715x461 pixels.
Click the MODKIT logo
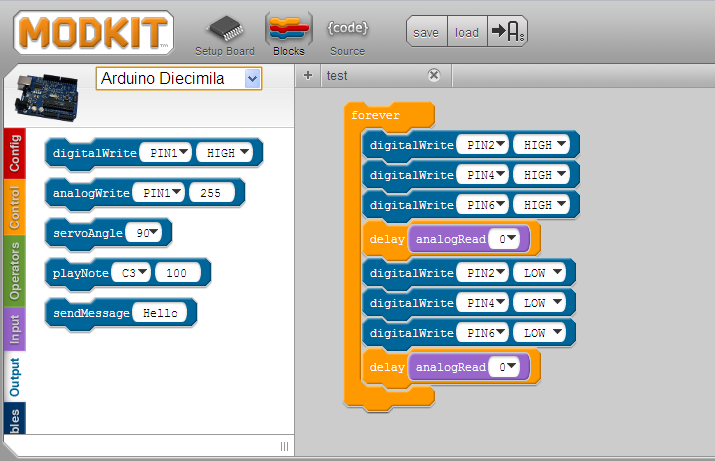(x=93, y=32)
